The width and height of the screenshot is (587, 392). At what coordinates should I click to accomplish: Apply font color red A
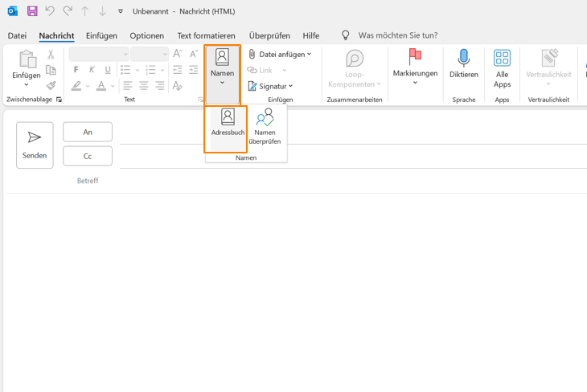[x=101, y=86]
